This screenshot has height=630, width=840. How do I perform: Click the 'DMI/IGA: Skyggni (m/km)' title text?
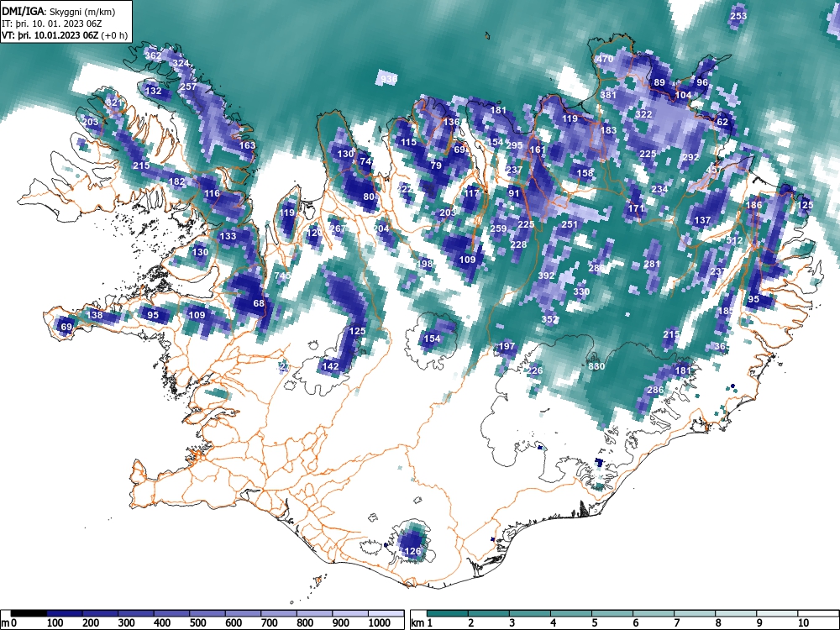(59, 11)
